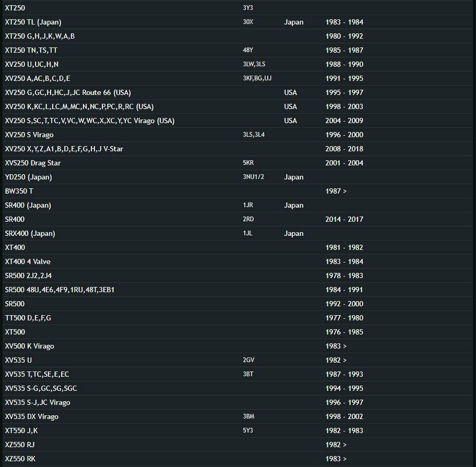Select the YD250 (Japan) row
Image resolution: width=476 pixels, height=467 pixels.
tap(28, 177)
